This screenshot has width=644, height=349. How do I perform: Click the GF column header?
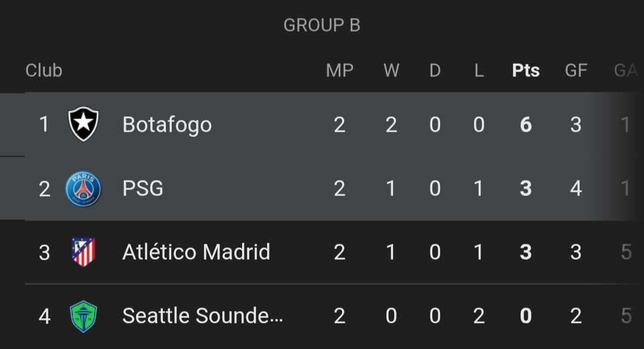pos(576,70)
